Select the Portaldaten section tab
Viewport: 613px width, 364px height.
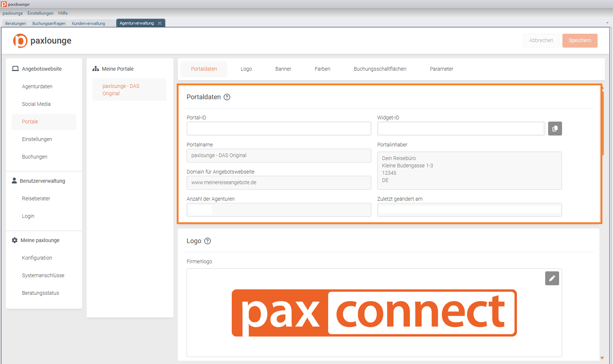point(204,69)
